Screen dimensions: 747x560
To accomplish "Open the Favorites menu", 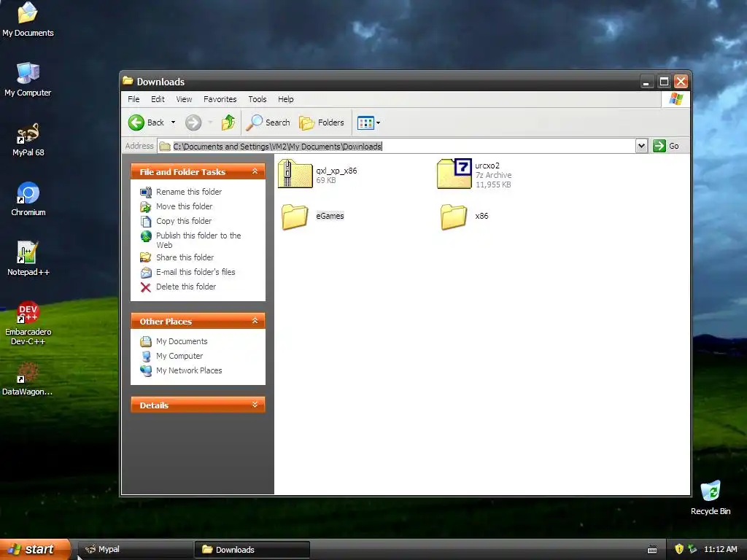I will (220, 99).
